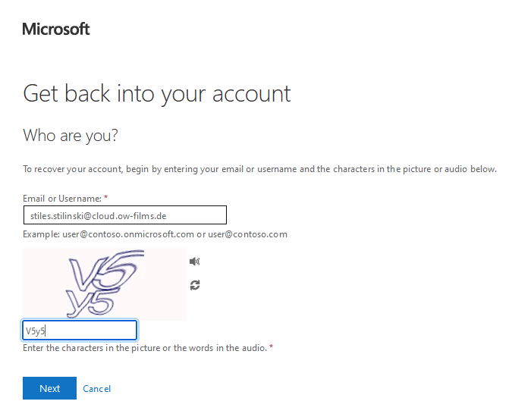This screenshot has width=512, height=420.
Task: Click "Enter the characters in the picture" hint
Action: [x=144, y=348]
